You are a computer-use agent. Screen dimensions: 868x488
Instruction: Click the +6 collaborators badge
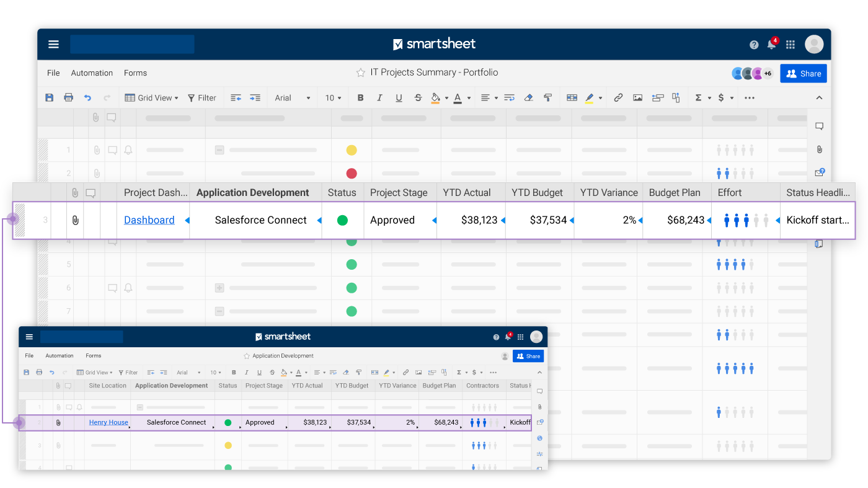pyautogui.click(x=768, y=73)
